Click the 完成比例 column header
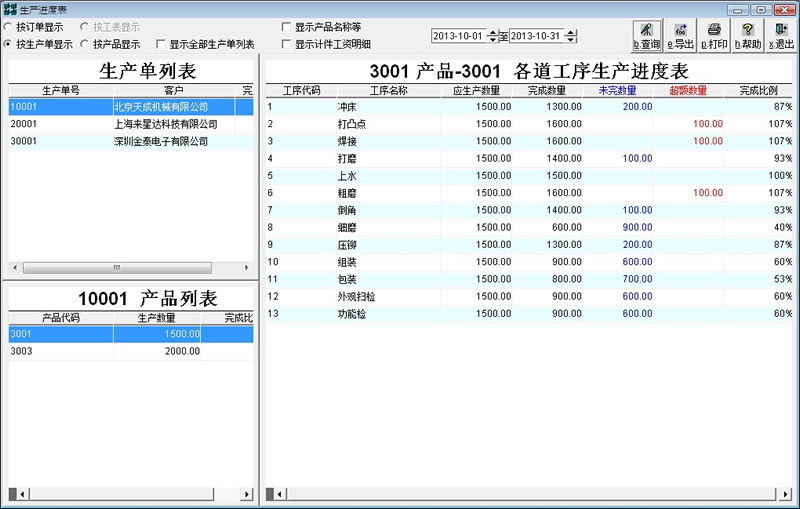This screenshot has width=800, height=509. 758,90
